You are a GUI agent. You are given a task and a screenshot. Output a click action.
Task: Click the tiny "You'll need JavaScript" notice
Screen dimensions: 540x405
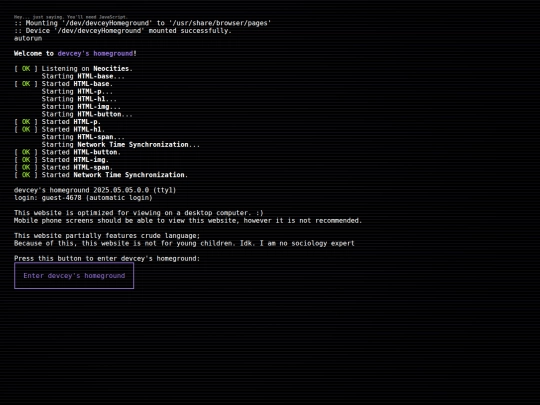point(71,17)
